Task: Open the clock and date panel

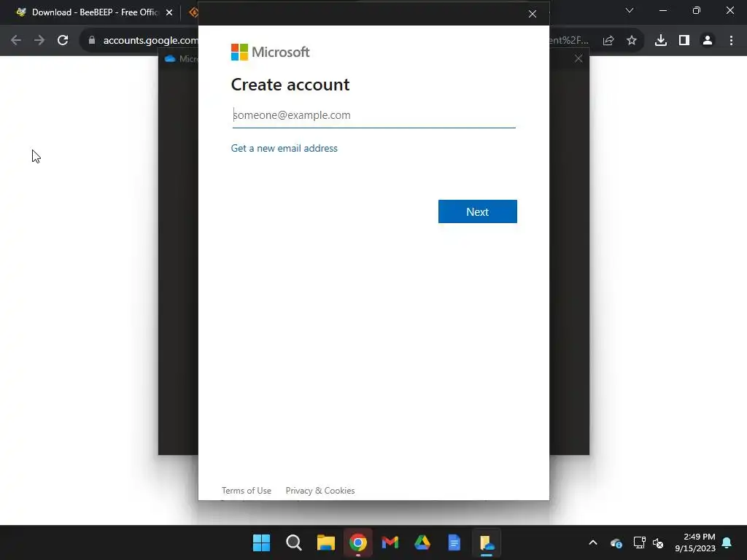Action: [695, 542]
